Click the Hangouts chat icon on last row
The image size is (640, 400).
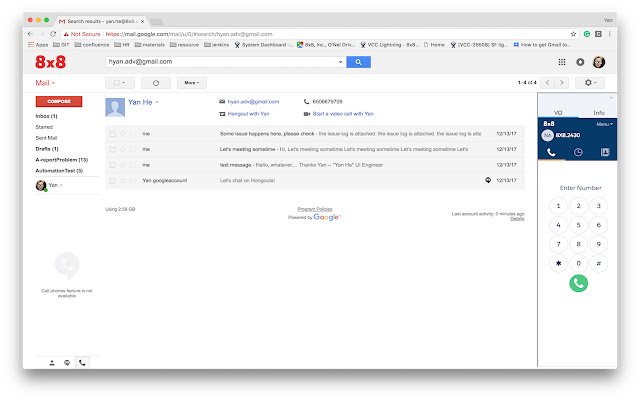pyautogui.click(x=488, y=180)
